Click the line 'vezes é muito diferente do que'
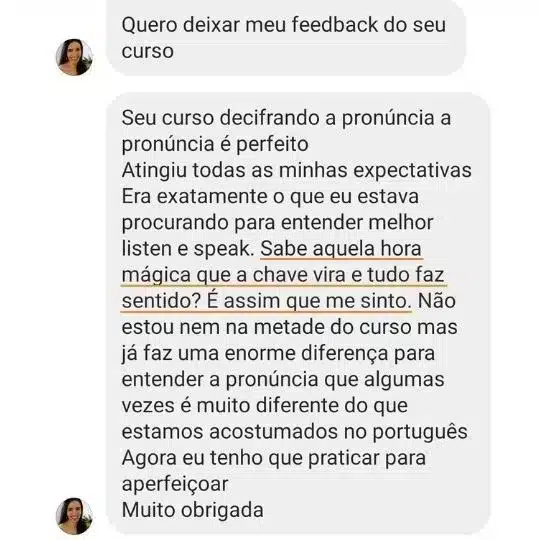 264,406
